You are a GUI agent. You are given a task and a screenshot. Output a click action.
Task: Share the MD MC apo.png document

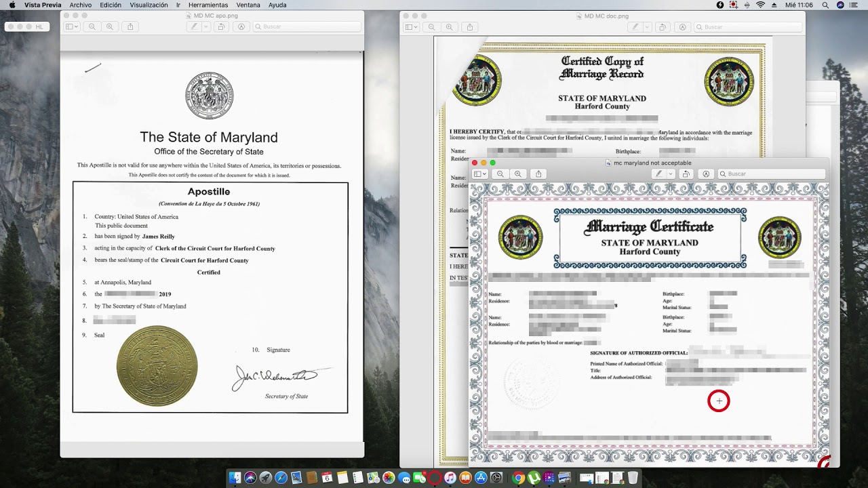pyautogui.click(x=130, y=26)
